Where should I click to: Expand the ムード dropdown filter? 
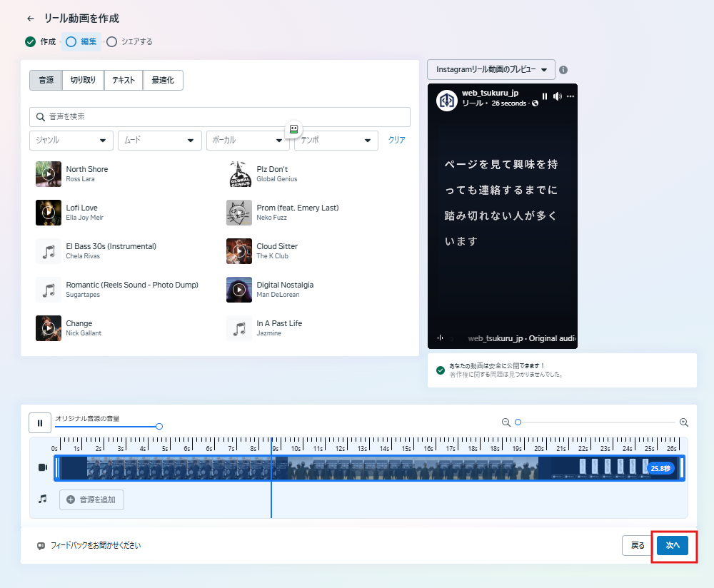click(159, 141)
